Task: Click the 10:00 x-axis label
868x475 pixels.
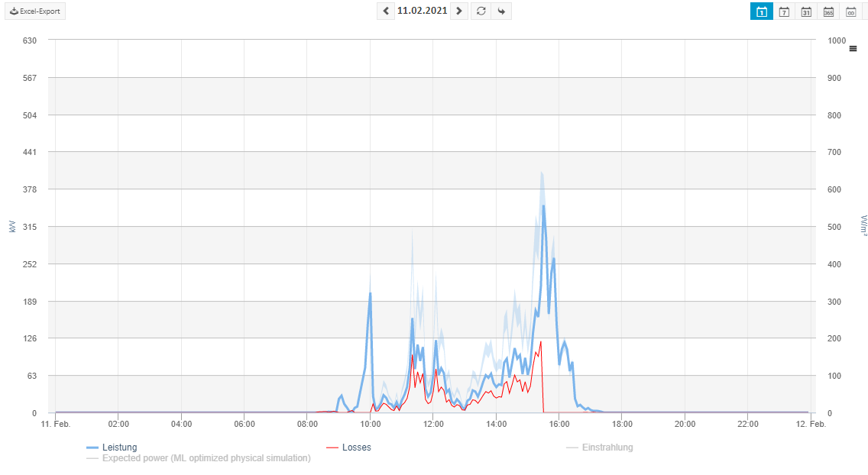Action: click(371, 424)
